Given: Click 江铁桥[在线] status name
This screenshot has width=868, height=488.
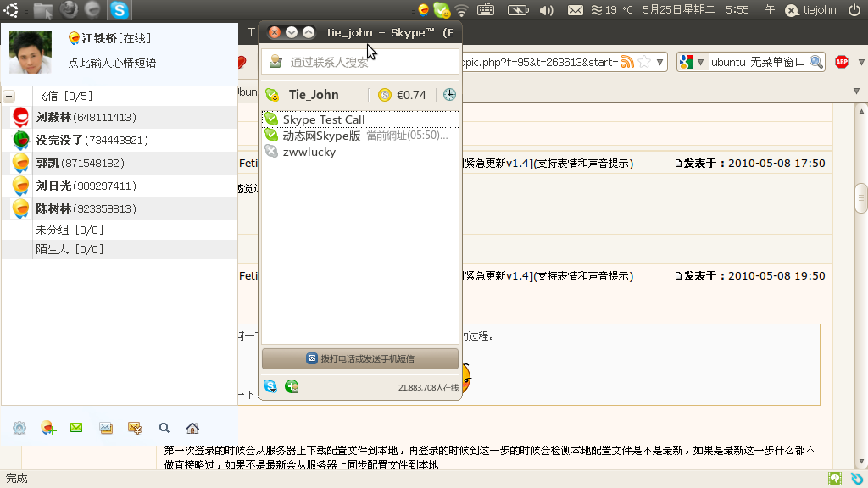Looking at the screenshot, I should 116,38.
